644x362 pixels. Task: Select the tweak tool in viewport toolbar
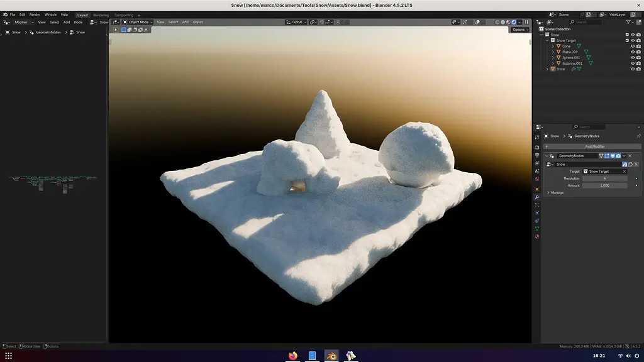116,30
